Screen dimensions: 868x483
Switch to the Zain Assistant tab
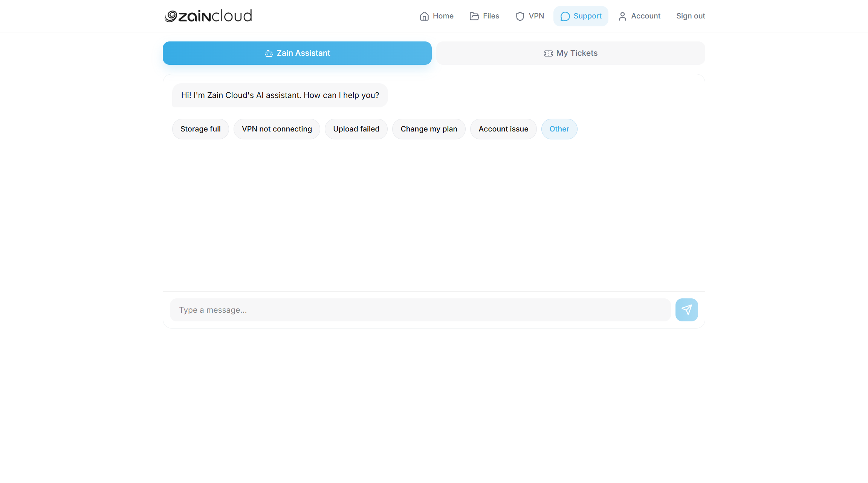(x=297, y=53)
